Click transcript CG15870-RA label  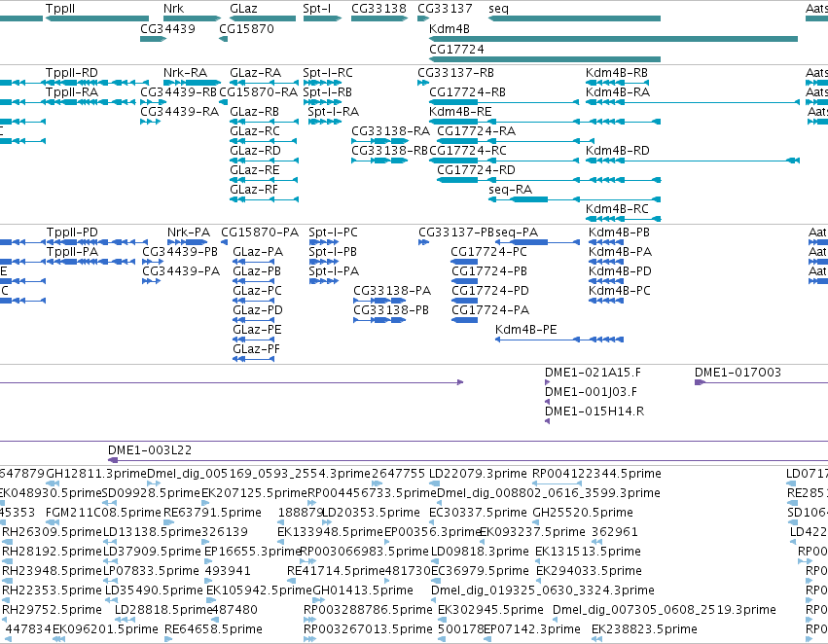(259, 91)
